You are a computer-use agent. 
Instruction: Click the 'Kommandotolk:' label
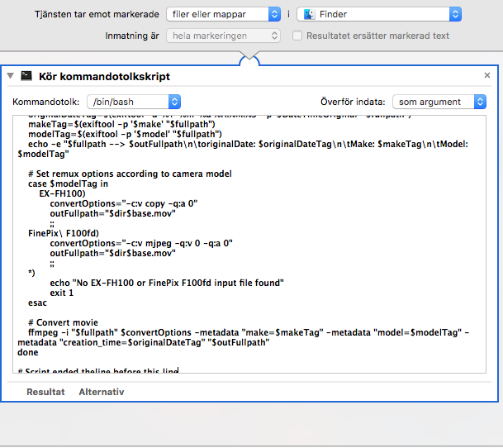(46, 102)
